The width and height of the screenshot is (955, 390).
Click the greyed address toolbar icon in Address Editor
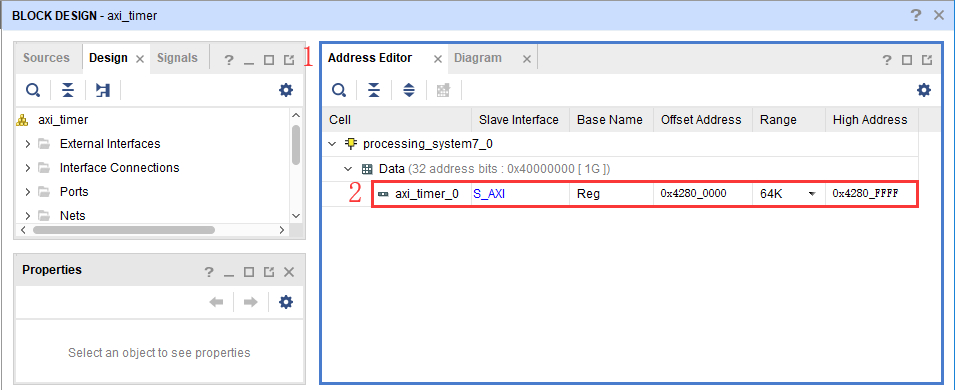click(443, 90)
